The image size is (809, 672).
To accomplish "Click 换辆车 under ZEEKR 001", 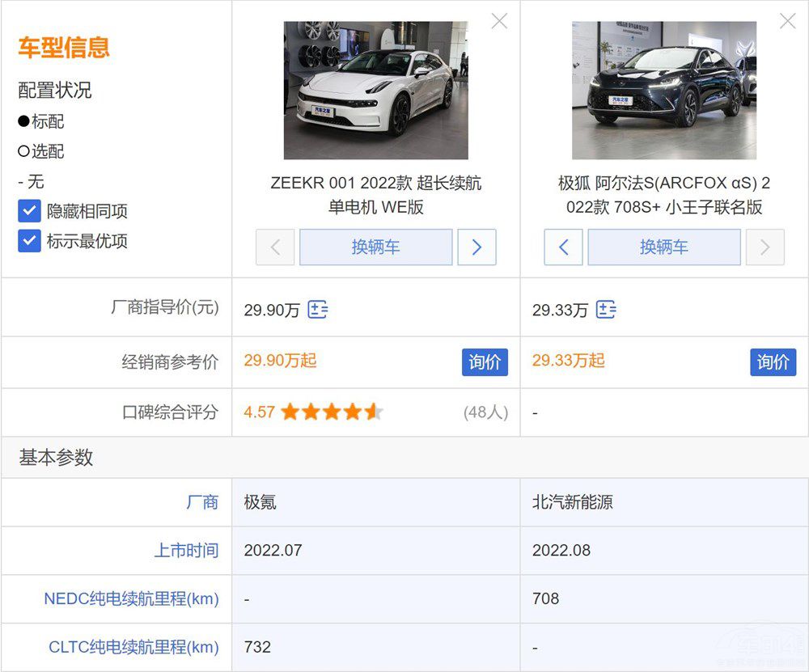I will 375,247.
